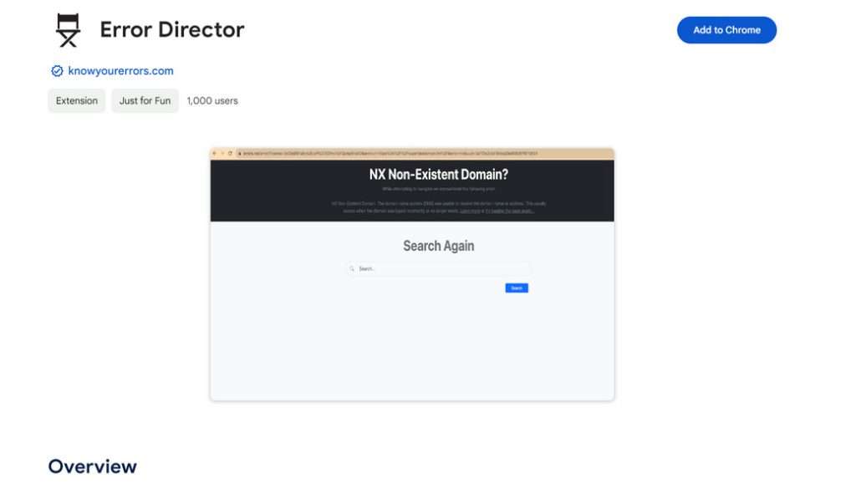
Task: Click the NX Non-Existent Domain screenshot
Action: click(412, 274)
